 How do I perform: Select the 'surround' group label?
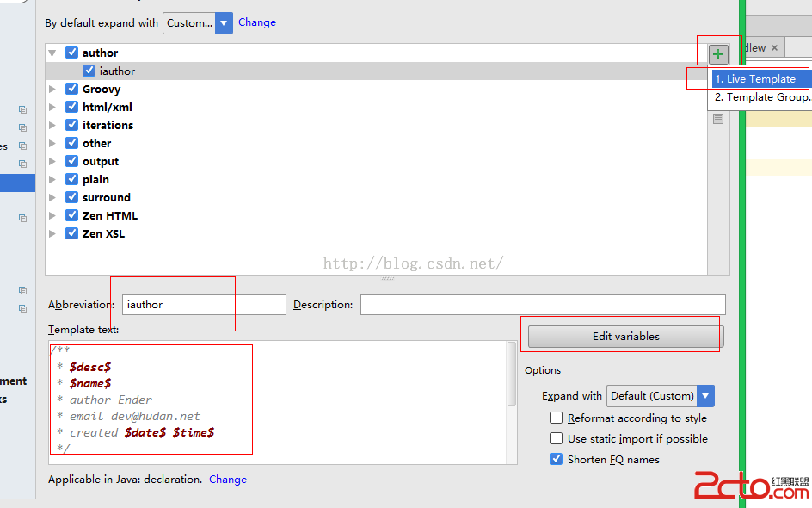[106, 197]
